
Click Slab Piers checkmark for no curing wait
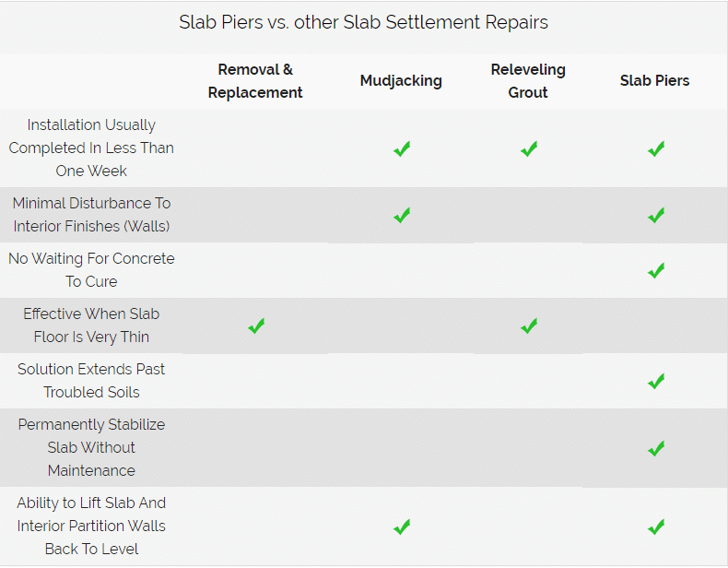(x=656, y=270)
